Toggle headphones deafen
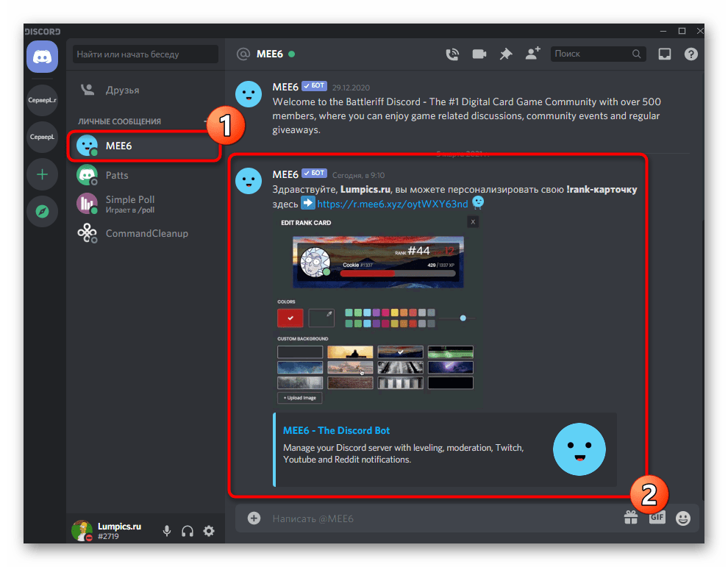This screenshot has width=728, height=567. (x=188, y=531)
